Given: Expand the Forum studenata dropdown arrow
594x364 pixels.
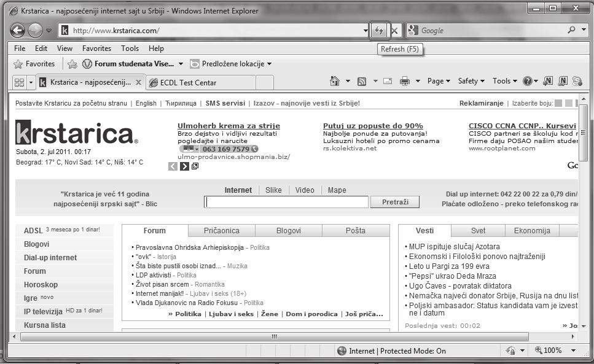Looking at the screenshot, I should 181,64.
